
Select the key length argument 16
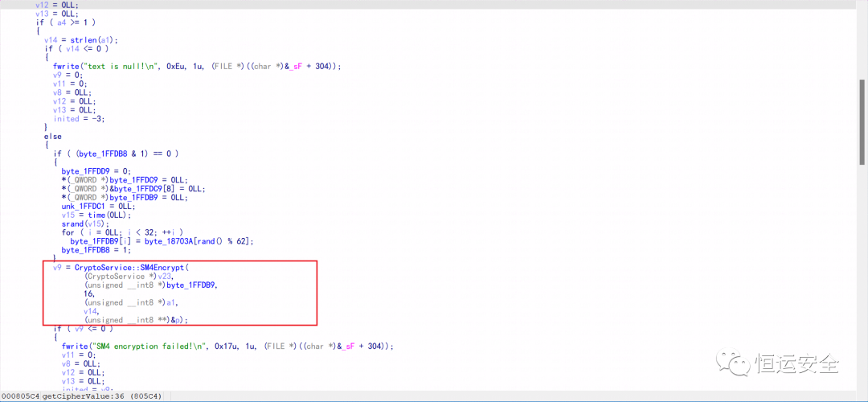coord(89,293)
